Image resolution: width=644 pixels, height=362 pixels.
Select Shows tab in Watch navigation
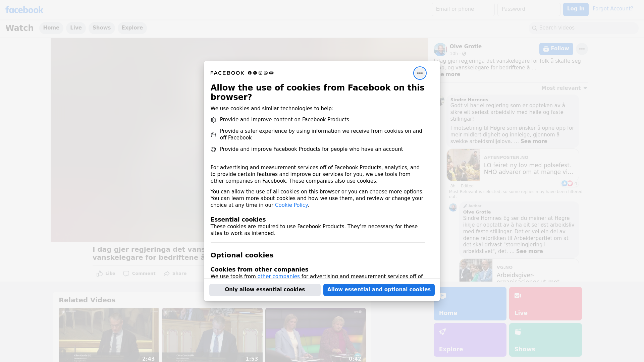[102, 28]
